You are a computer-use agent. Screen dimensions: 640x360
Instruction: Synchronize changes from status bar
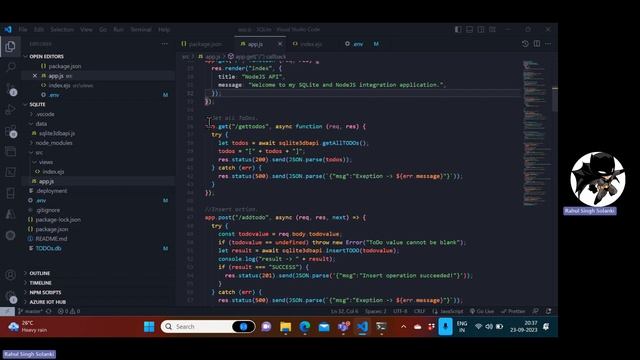49,311
